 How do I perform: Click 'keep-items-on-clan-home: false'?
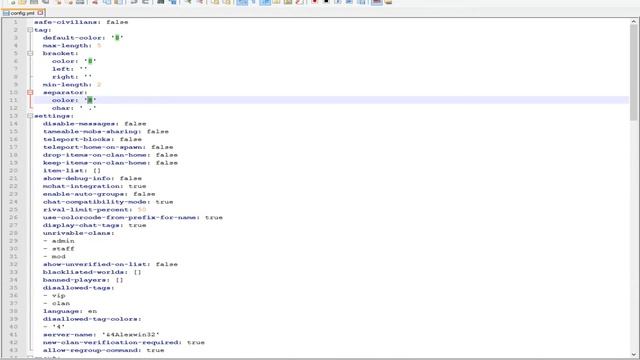coord(110,163)
